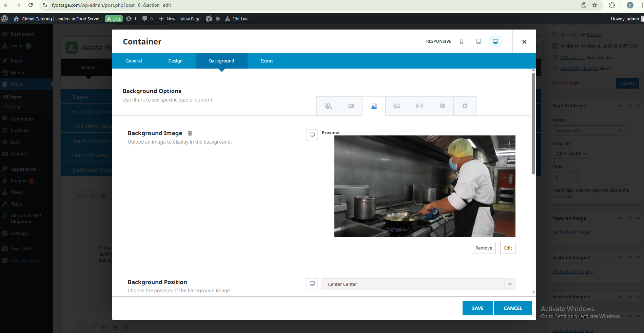The image size is (644, 333).
Task: Select the background color paint bucket option
Action: pyautogui.click(x=328, y=106)
